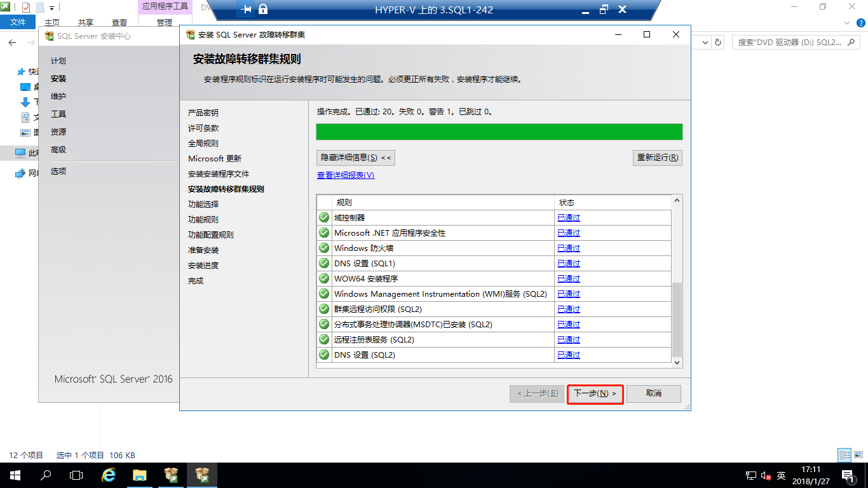Click the rules list scroll-up arrow
This screenshot has width=868, height=488.
677,201
